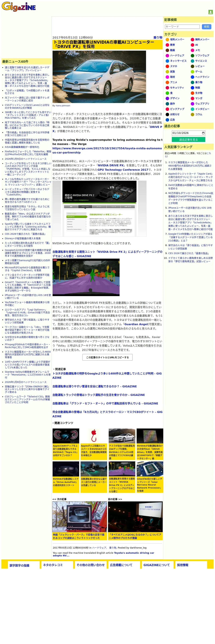Click the blue dot beside ネットサービス
The image size is (215, 644).
(x=167, y=61)
